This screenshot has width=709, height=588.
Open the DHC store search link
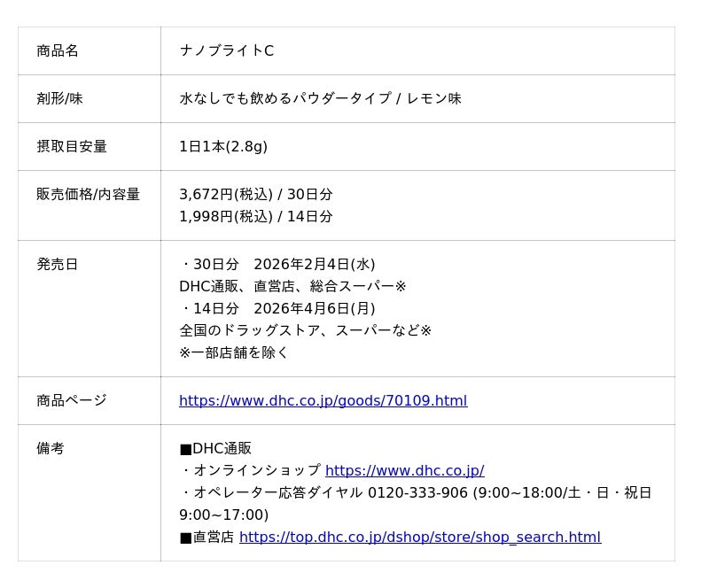coord(419,538)
